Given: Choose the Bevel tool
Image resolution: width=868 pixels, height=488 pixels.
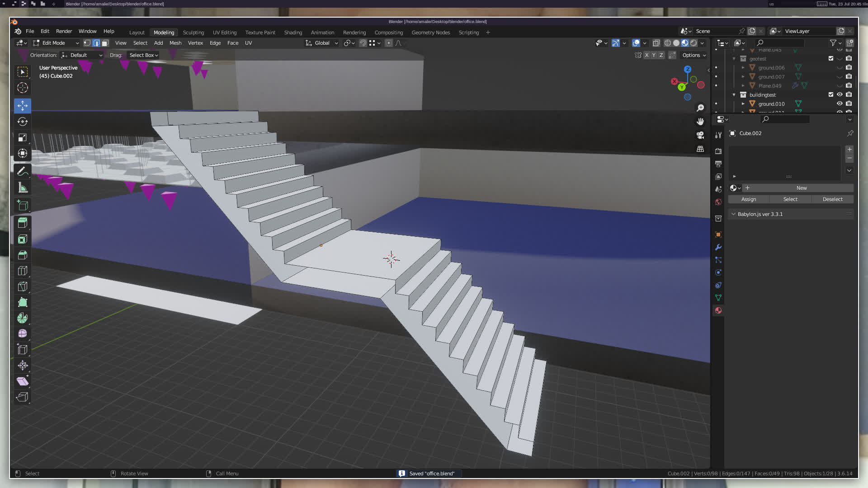Looking at the screenshot, I should tap(22, 255).
